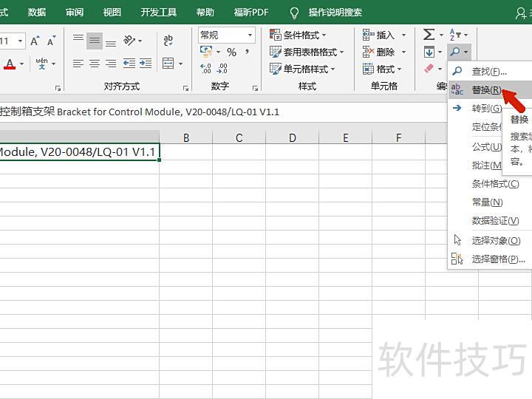Screen dimensions: 532x399
Task: Open the Orientation dropdown arrow
Action: (140, 41)
